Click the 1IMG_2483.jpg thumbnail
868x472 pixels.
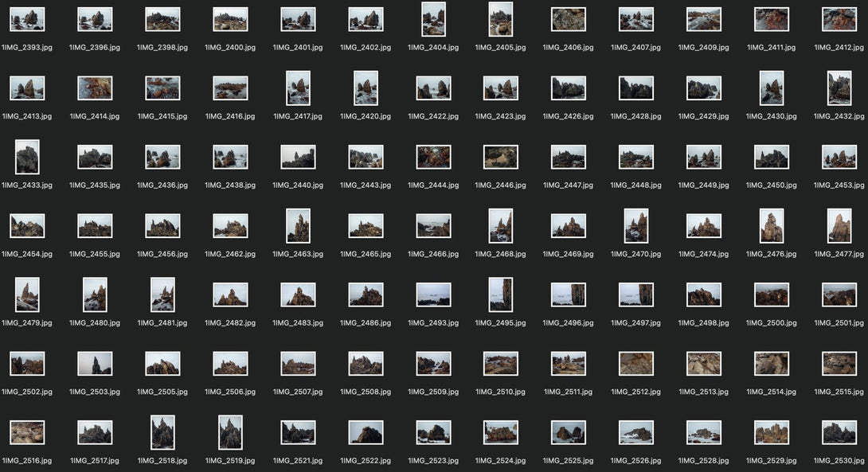click(x=298, y=295)
